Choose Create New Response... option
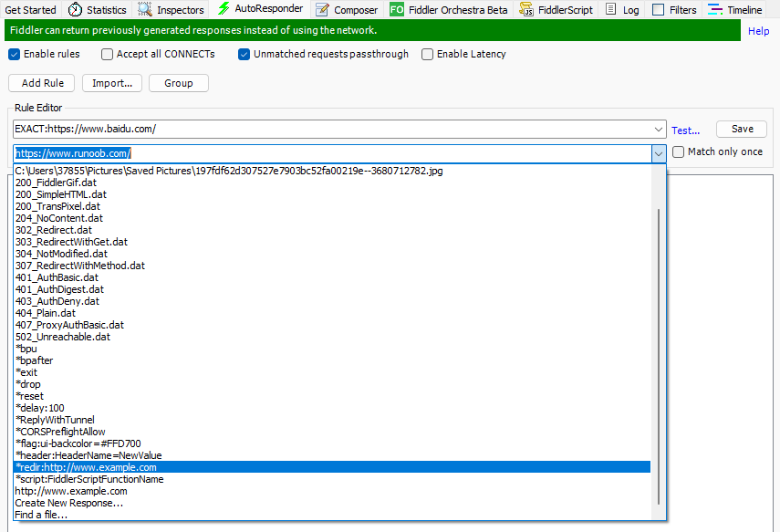This screenshot has height=532, width=780. [332, 503]
